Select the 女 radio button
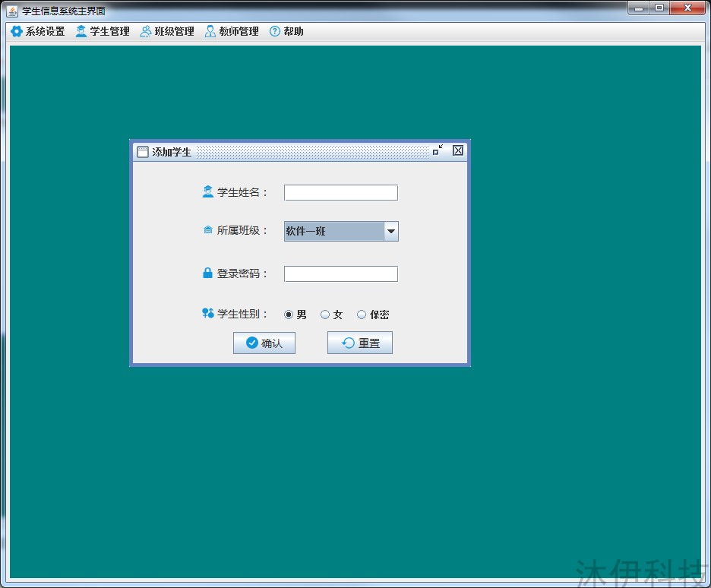The image size is (711, 588). tap(331, 315)
